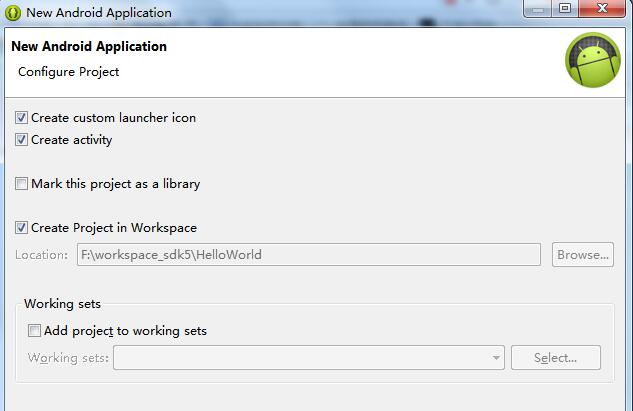
Task: Click the Working sets group label
Action: point(63,304)
